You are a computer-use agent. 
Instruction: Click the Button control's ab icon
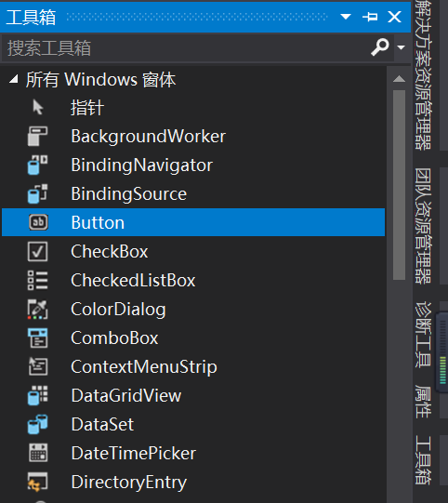click(x=38, y=222)
